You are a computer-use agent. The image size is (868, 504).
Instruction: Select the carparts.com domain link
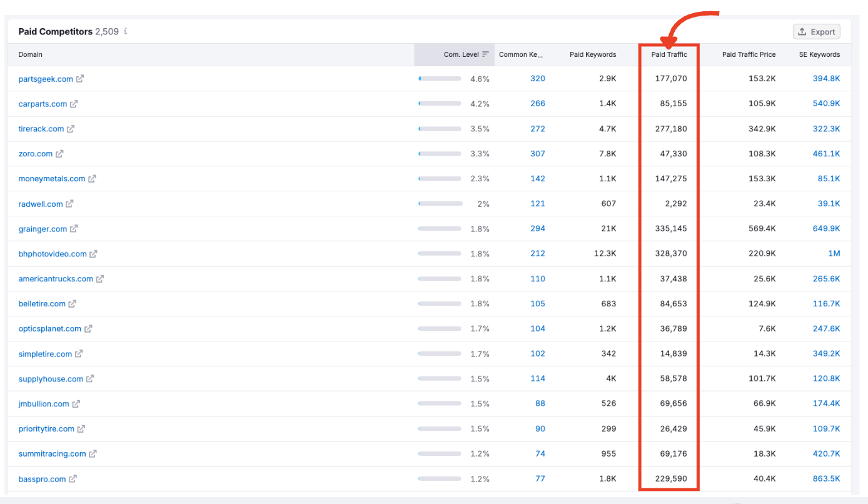[x=43, y=104]
